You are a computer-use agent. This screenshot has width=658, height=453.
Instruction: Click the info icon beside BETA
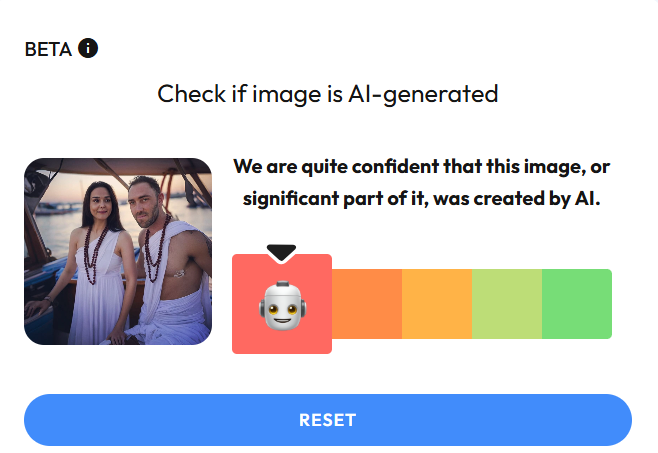tap(88, 48)
